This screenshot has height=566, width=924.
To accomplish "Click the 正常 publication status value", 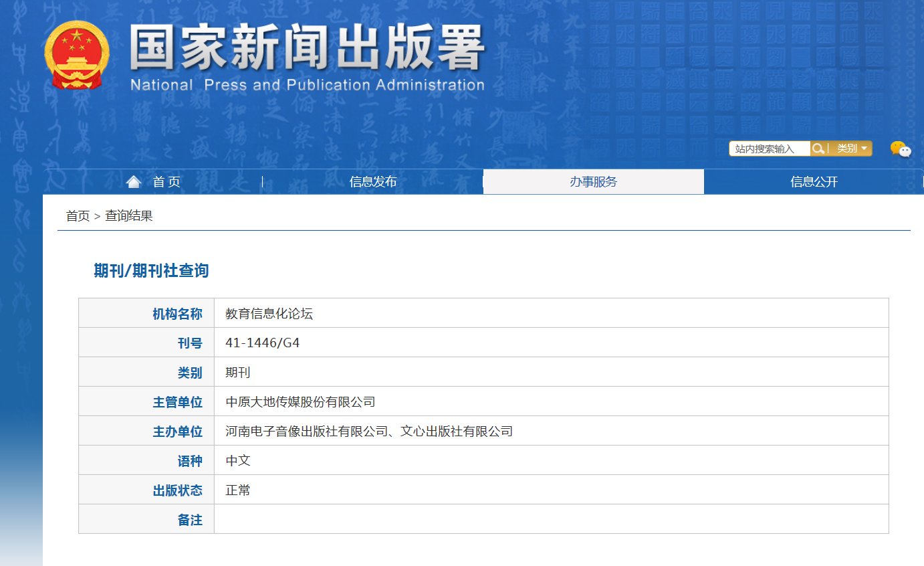I will [238, 490].
